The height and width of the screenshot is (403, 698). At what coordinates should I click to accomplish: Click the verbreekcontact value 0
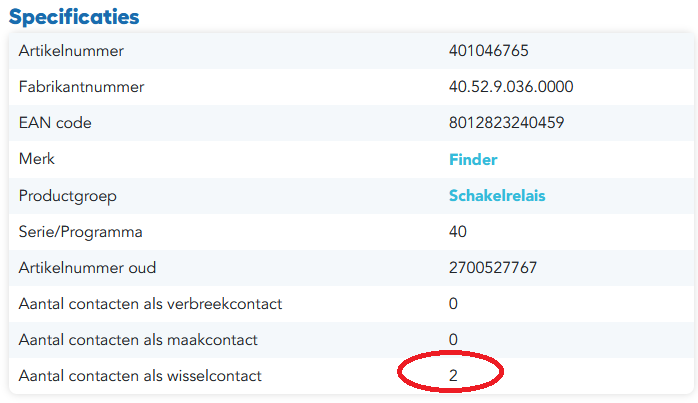453,304
